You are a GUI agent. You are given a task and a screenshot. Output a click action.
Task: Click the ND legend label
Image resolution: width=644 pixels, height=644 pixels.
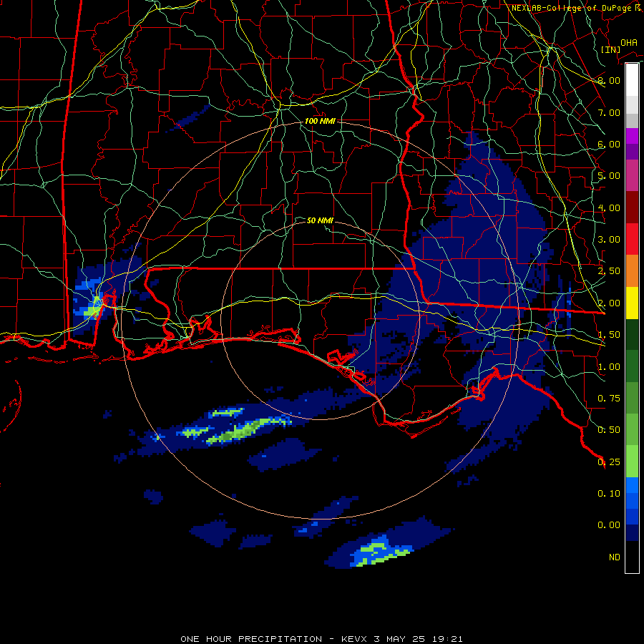tap(615, 557)
